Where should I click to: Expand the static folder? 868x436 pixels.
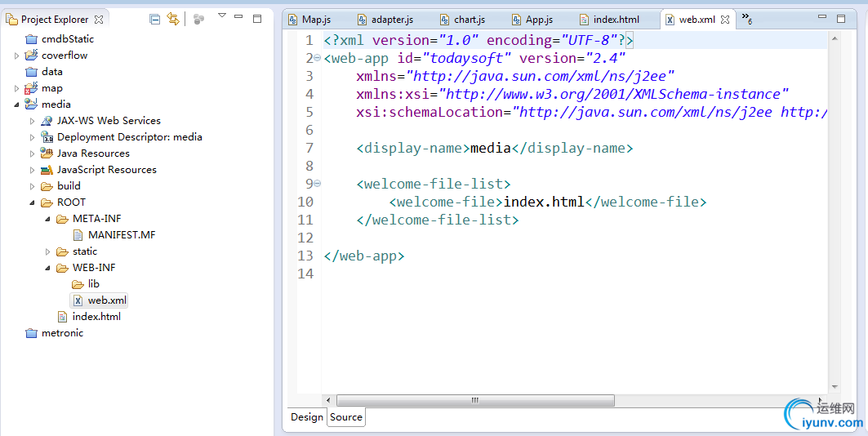48,251
